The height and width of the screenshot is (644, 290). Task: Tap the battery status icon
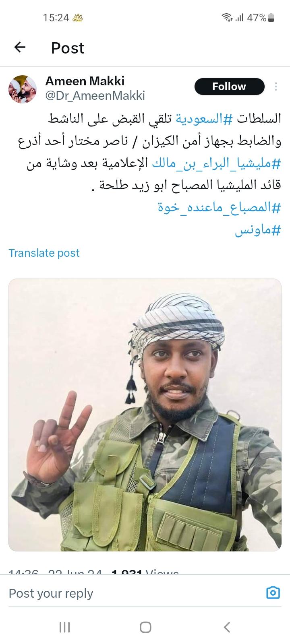[271, 17]
